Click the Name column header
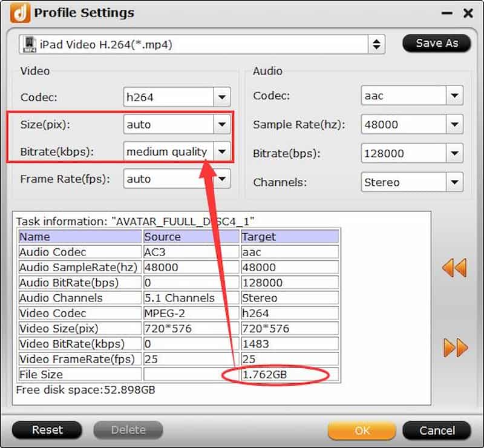484x448 pixels. pyautogui.click(x=80, y=237)
